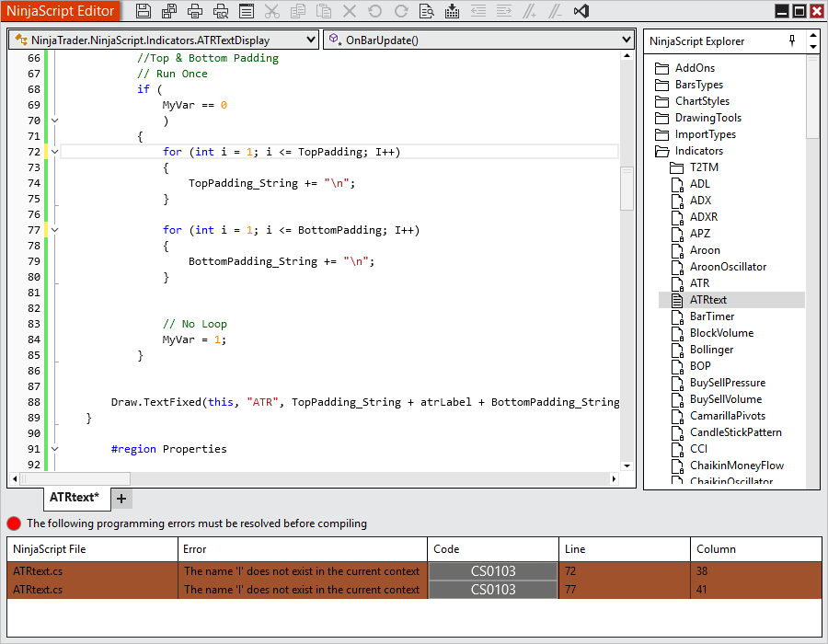Click the Save icon in toolbar

(x=144, y=12)
